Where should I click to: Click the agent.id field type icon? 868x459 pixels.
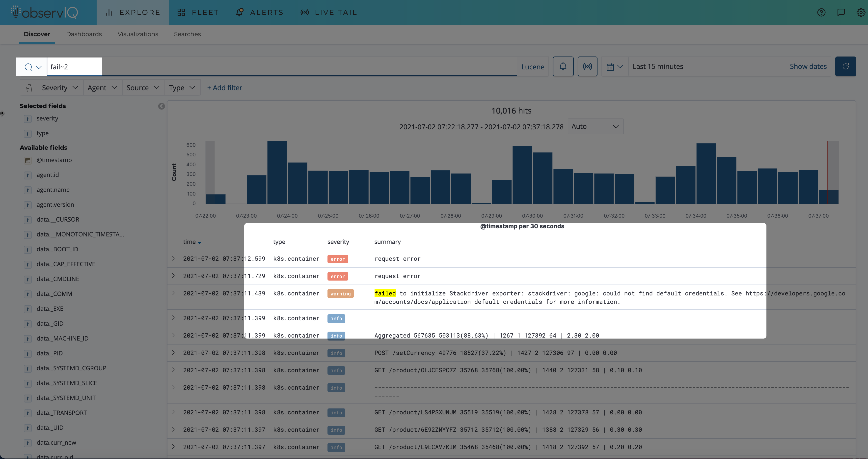[28, 175]
